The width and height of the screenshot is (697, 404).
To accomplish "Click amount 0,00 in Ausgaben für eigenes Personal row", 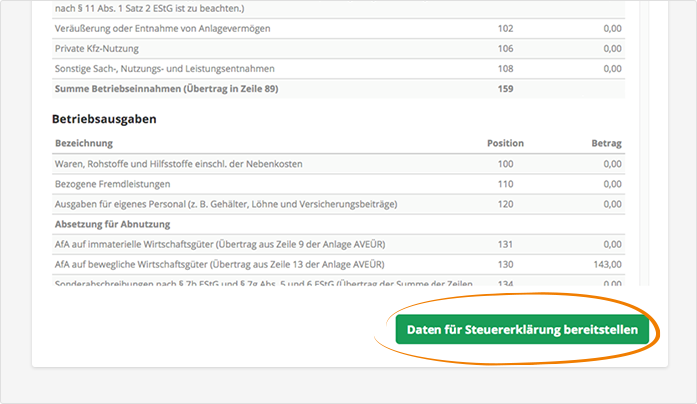I will [x=613, y=204].
